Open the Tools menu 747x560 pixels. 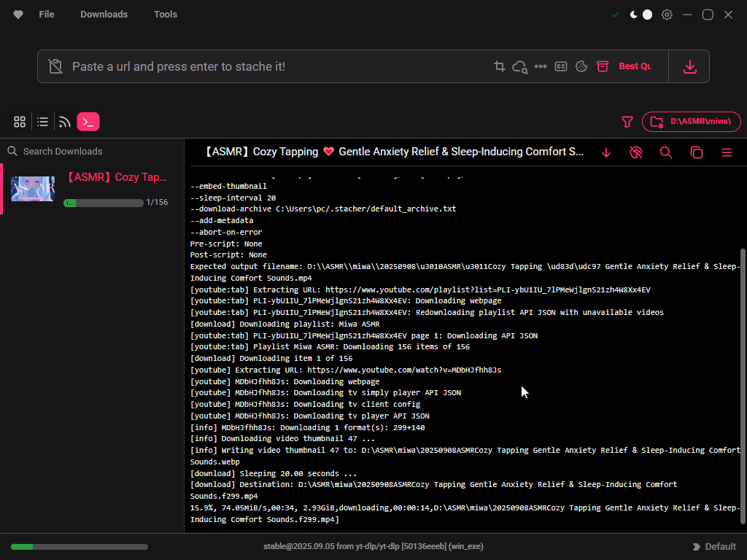(166, 15)
